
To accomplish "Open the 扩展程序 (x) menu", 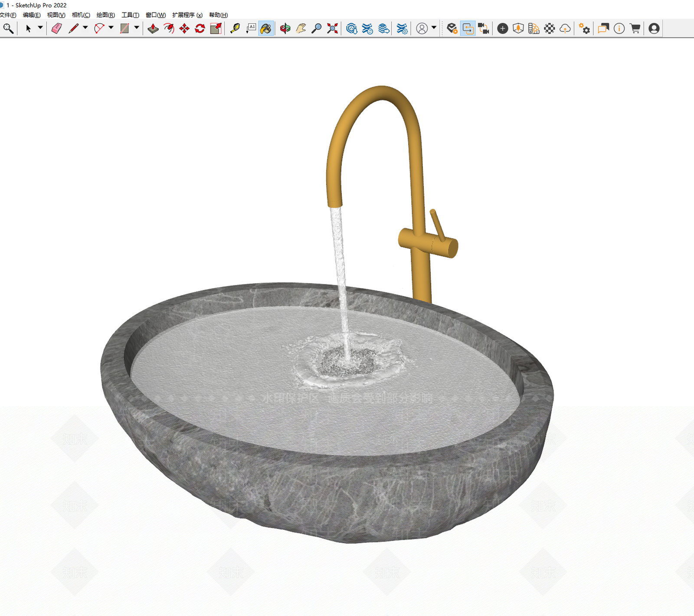I will (187, 15).
